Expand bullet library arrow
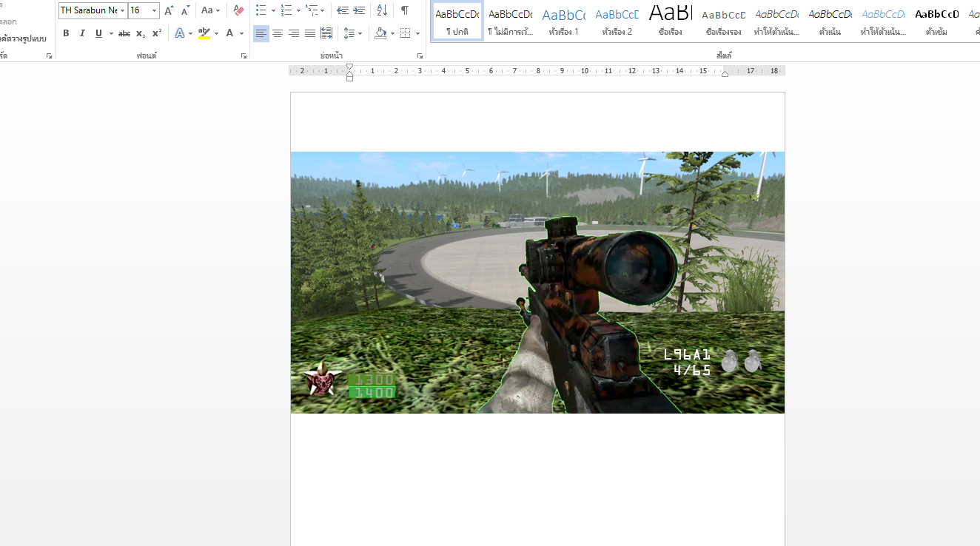Viewport: 980px width, 546px height. tap(273, 10)
